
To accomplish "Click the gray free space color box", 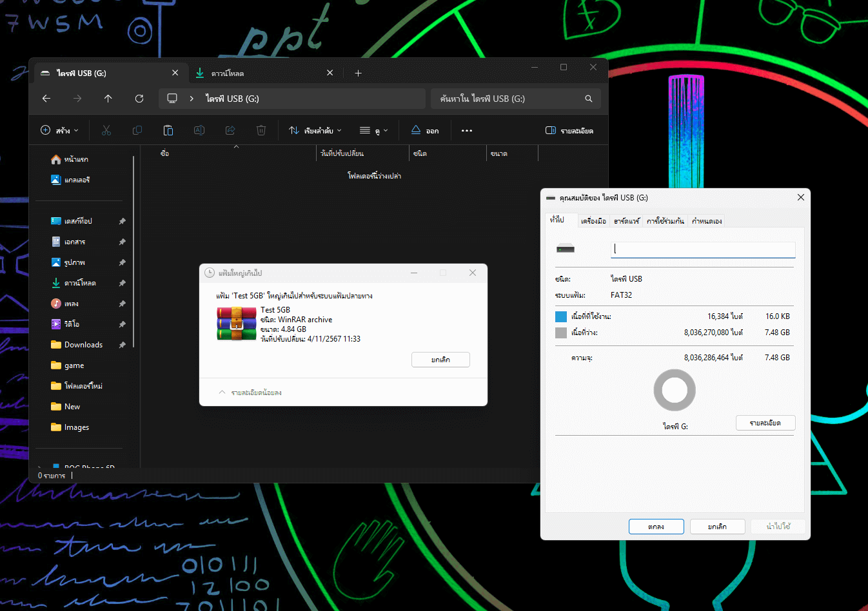I will click(561, 333).
